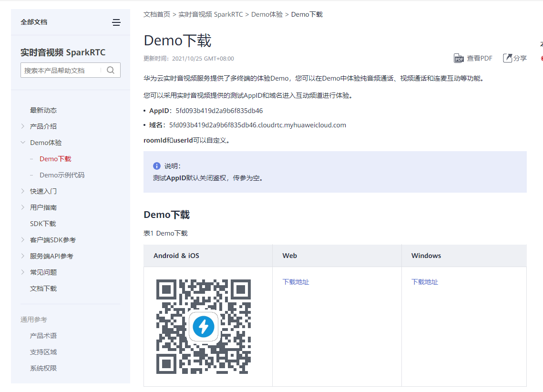Open the 快速入门 sidebar item

click(43, 191)
